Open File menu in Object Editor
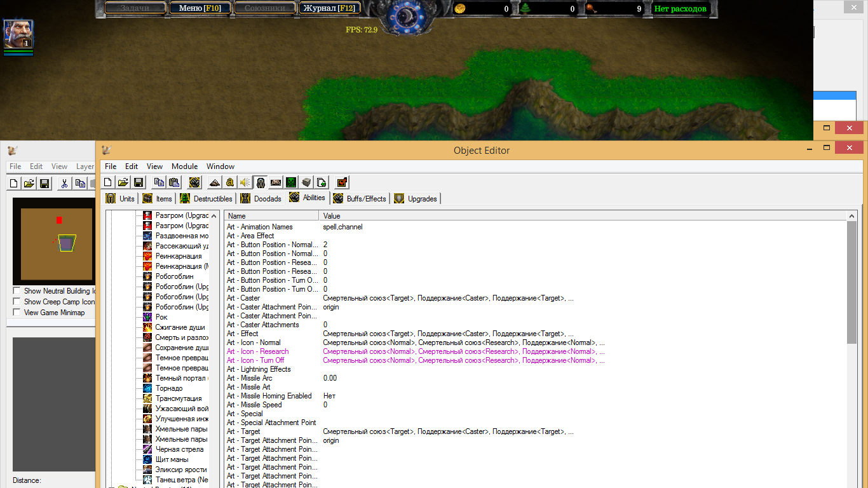This screenshot has height=488, width=868. pyautogui.click(x=111, y=166)
